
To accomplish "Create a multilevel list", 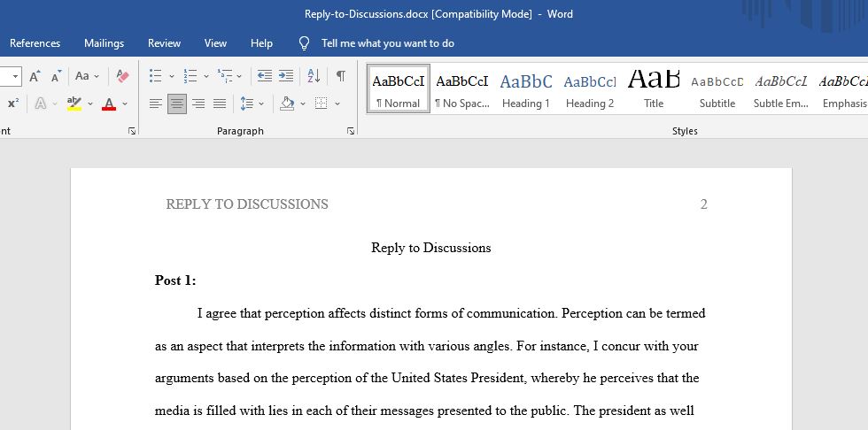I will coord(225,76).
